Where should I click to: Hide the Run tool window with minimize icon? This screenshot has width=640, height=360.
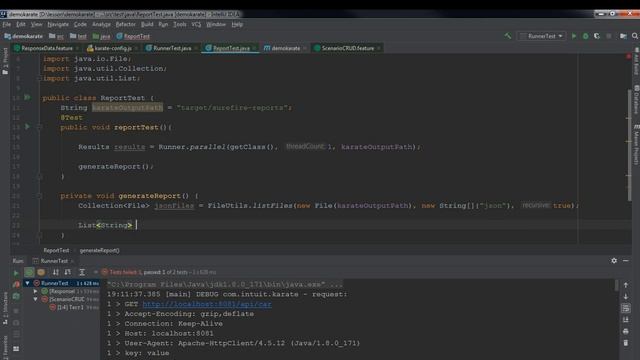point(626,260)
